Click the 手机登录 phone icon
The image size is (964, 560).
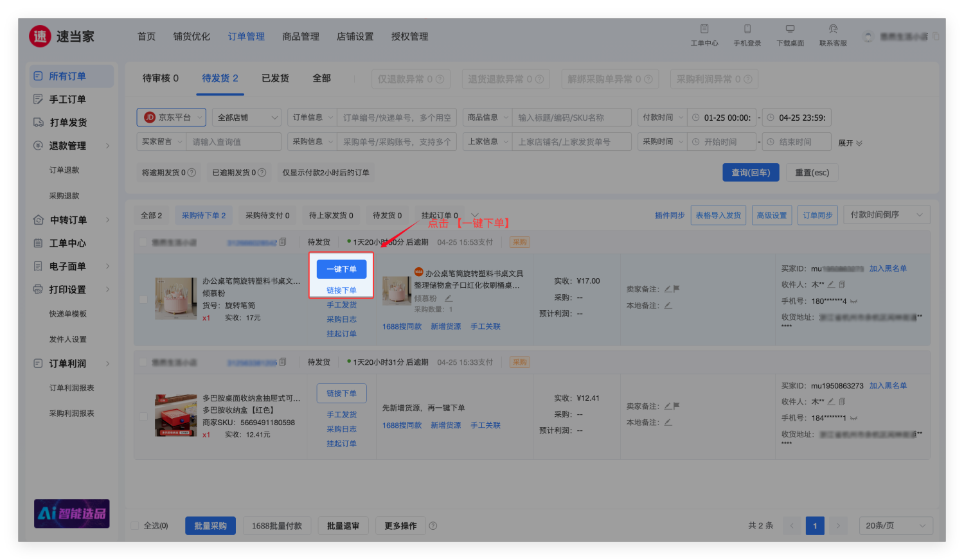(747, 29)
